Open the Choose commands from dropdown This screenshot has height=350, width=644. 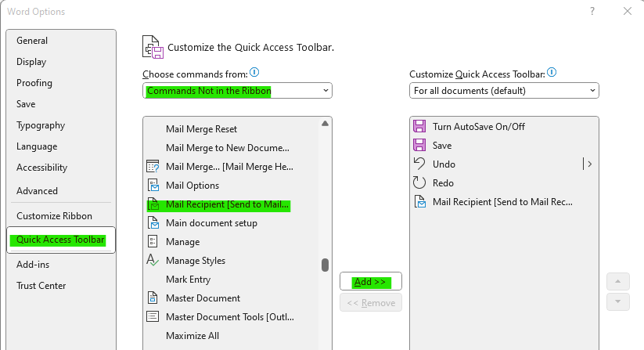237,91
